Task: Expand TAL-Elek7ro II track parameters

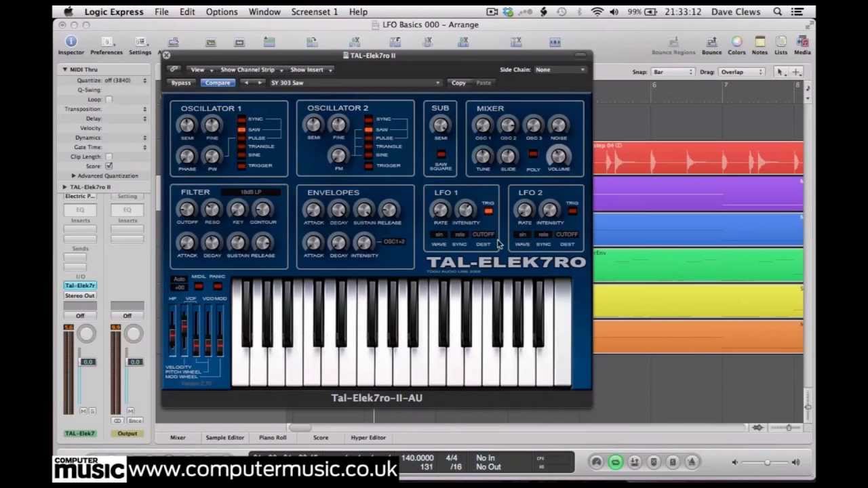Action: coord(65,187)
